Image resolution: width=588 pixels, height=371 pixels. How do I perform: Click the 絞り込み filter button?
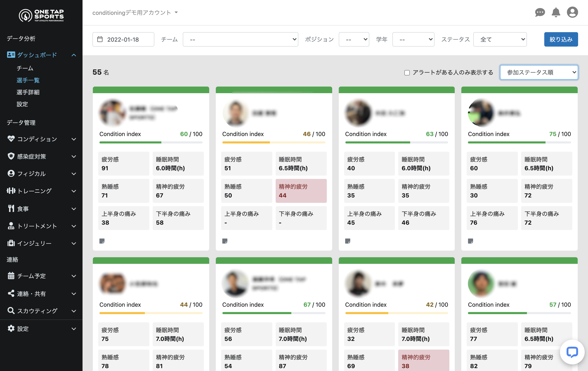(561, 39)
